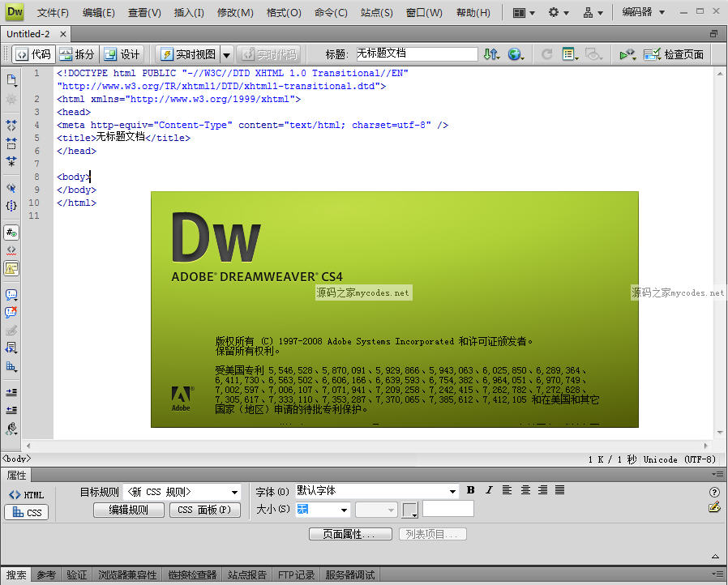Viewport: 728px width, 585px height.
Task: Open Site menu icon in application bar
Action: coord(593,13)
